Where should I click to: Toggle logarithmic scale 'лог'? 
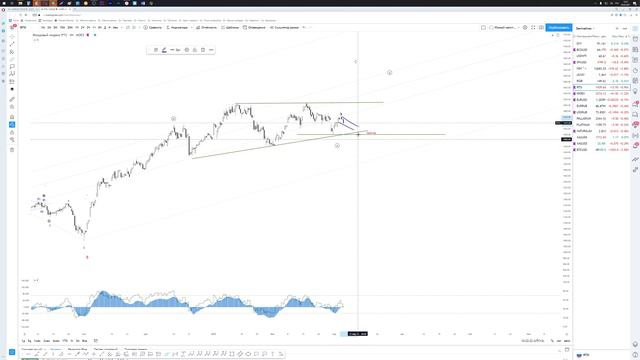click(x=559, y=340)
